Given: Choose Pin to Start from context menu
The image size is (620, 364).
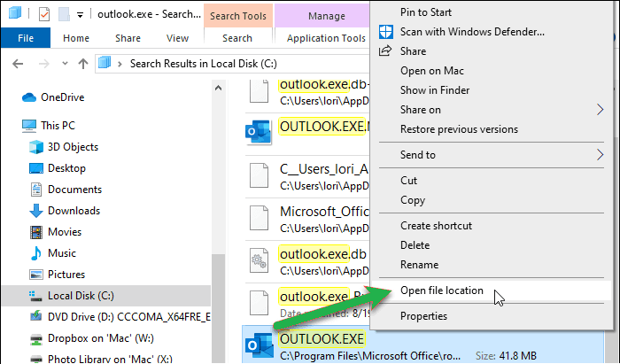Looking at the screenshot, I should (425, 12).
